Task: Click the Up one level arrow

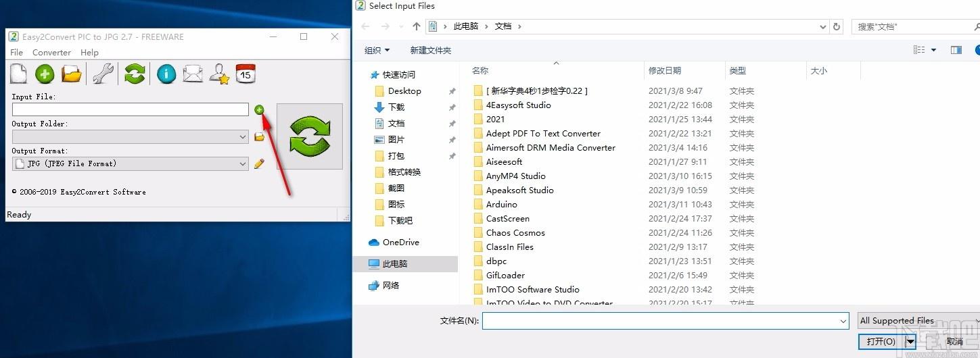Action: [416, 26]
